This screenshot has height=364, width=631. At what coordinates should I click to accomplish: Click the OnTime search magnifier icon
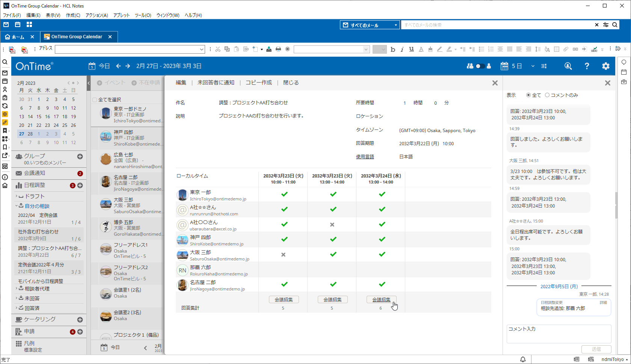[568, 66]
